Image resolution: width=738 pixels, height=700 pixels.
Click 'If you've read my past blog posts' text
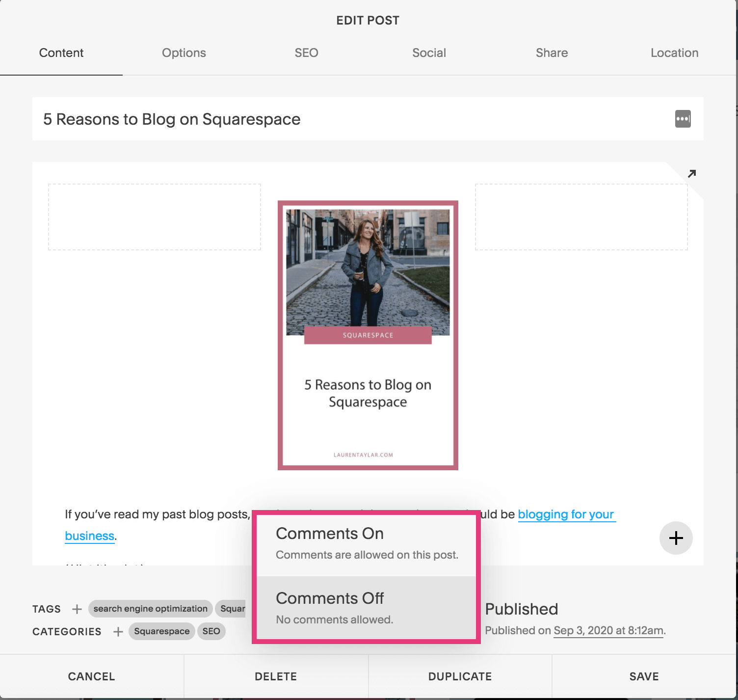(157, 514)
